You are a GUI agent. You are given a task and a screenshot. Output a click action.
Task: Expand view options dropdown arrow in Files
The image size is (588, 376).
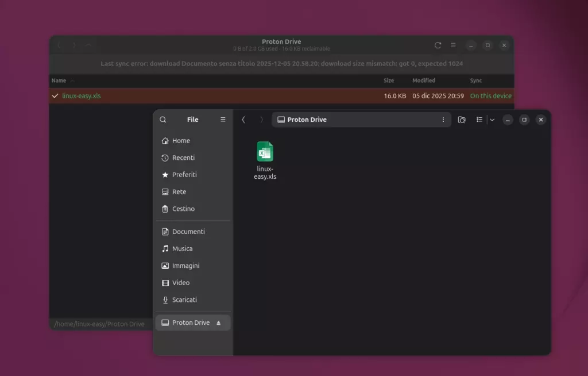[x=492, y=120]
